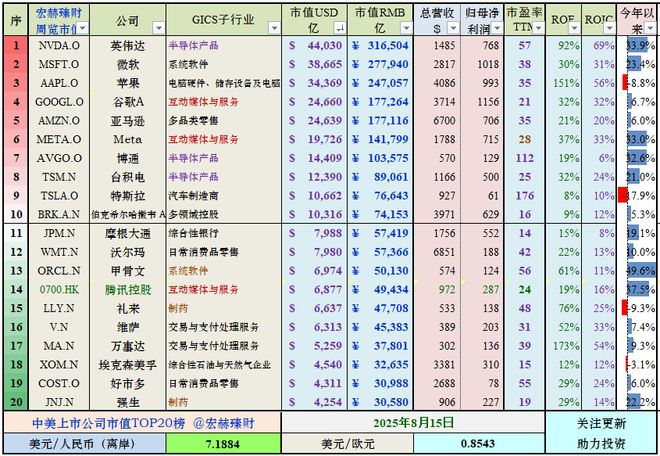This screenshot has height=456, width=660.
Task: Select the AAPL.O ticker cell
Action: (59, 83)
